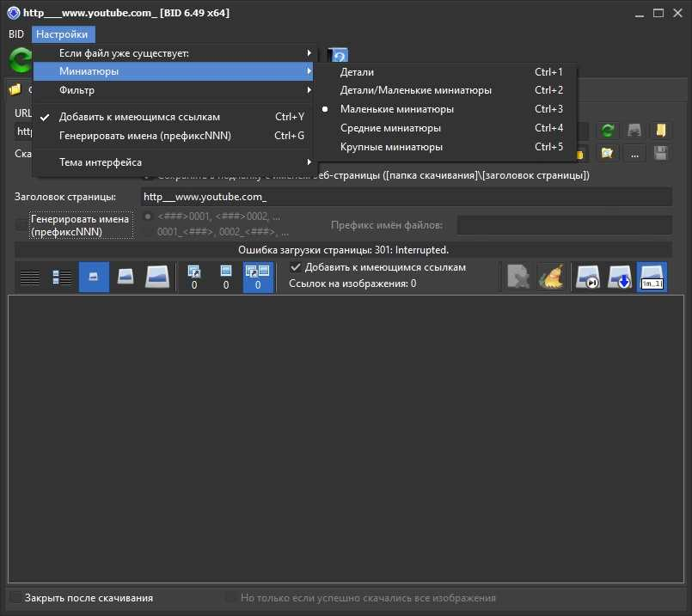Click the download images blue arrow icon

pos(620,278)
